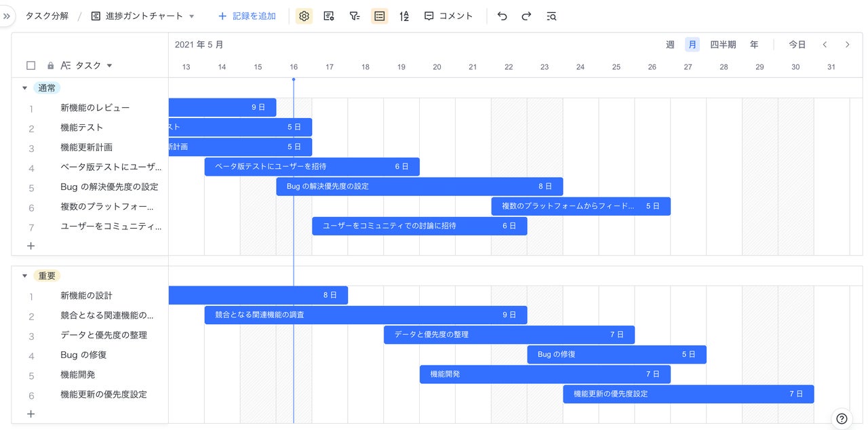Collapse the 通常 group

(25, 87)
